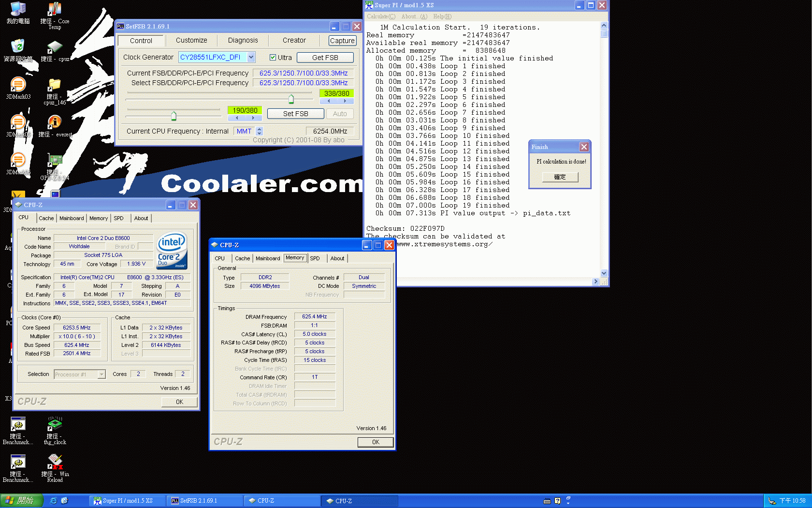812x508 pixels.
Task: Open About tab in left CPU-Z window
Action: tap(141, 218)
